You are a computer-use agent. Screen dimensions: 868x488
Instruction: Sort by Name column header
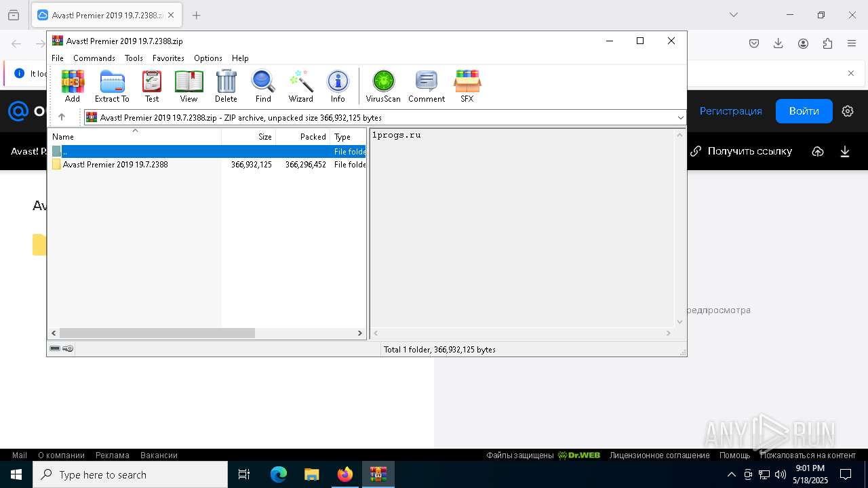pyautogui.click(x=134, y=136)
